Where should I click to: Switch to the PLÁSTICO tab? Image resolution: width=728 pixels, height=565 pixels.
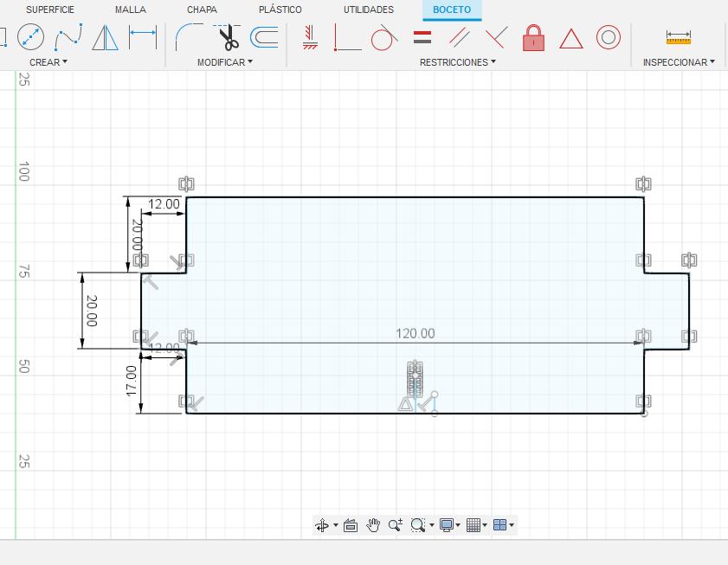280,10
